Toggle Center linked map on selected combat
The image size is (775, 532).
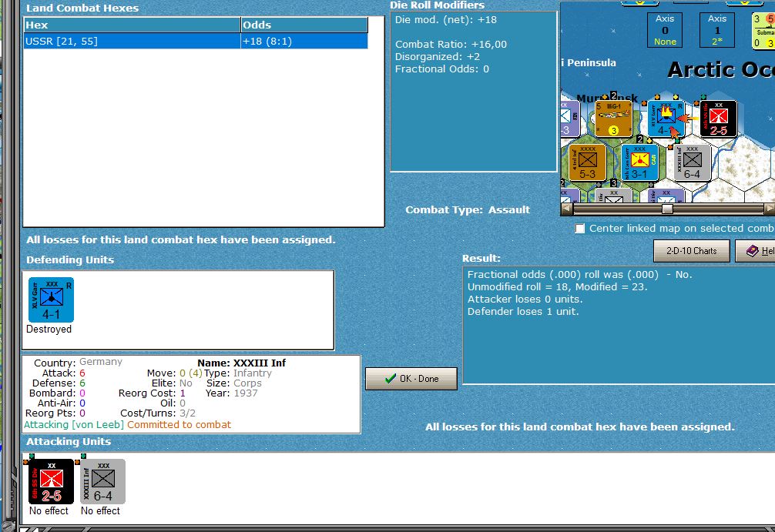[580, 228]
